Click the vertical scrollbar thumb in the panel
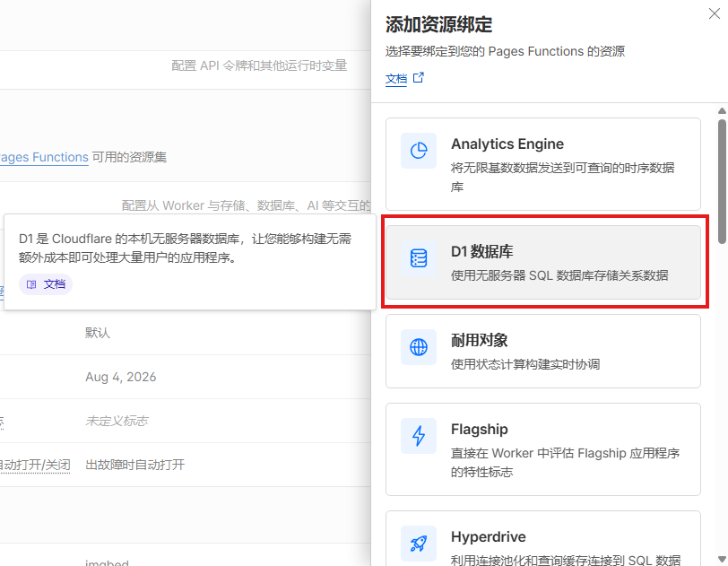 pos(722,182)
